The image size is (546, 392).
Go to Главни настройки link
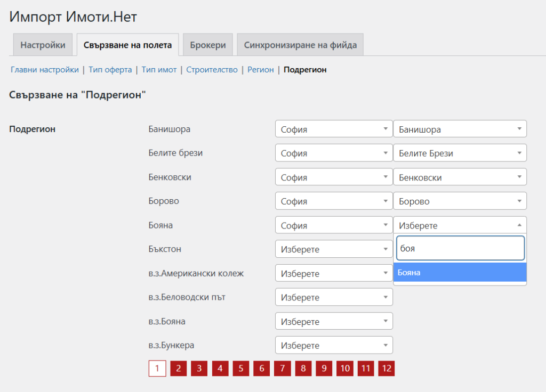tap(44, 70)
